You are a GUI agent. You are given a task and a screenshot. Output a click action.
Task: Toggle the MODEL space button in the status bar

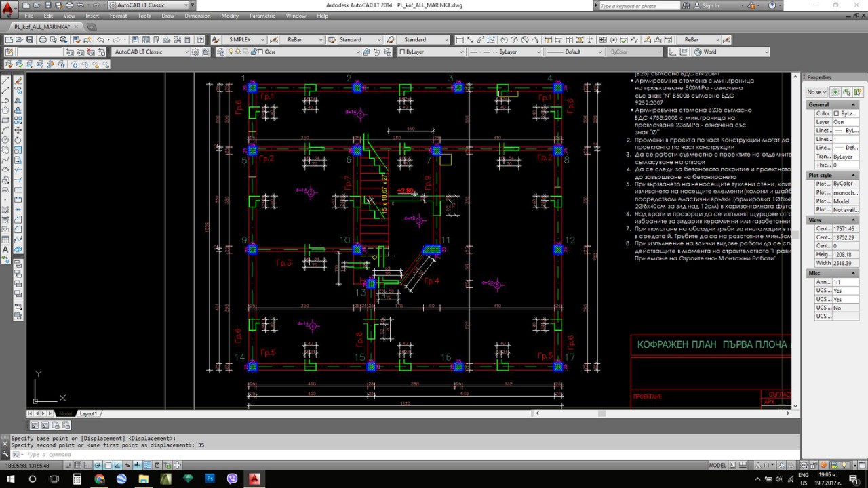coord(717,465)
